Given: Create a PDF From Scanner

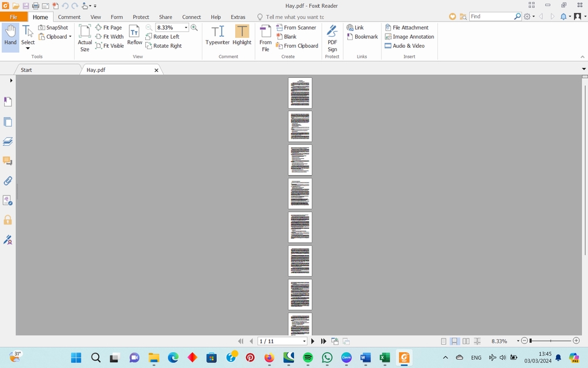Looking at the screenshot, I should coord(296,28).
